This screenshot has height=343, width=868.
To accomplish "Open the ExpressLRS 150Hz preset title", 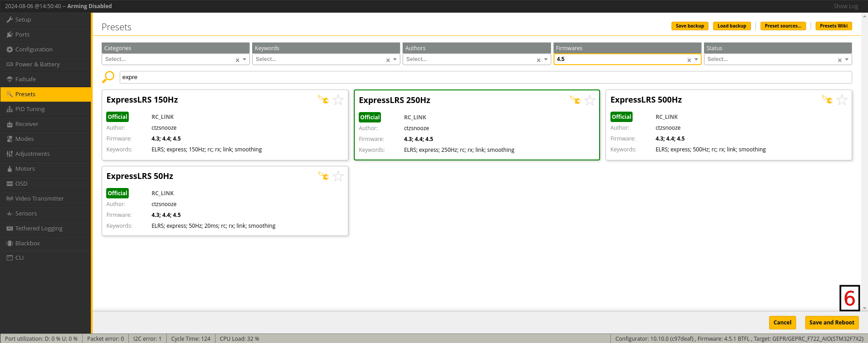I will 142,100.
